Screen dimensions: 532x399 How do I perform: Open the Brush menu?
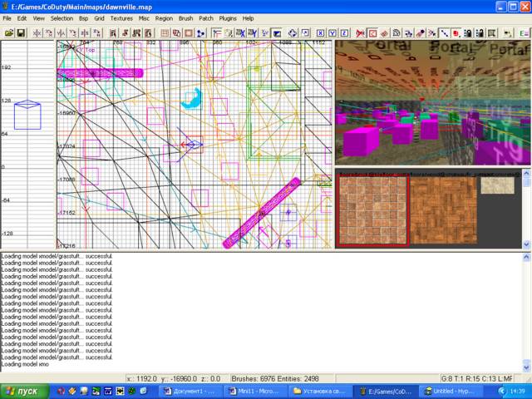(185, 17)
